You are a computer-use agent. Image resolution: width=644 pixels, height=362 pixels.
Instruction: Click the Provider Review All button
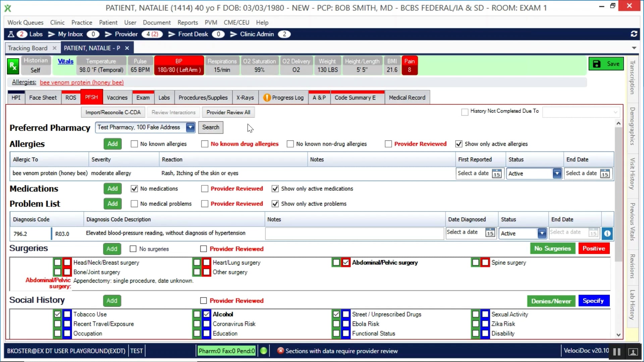coord(228,112)
